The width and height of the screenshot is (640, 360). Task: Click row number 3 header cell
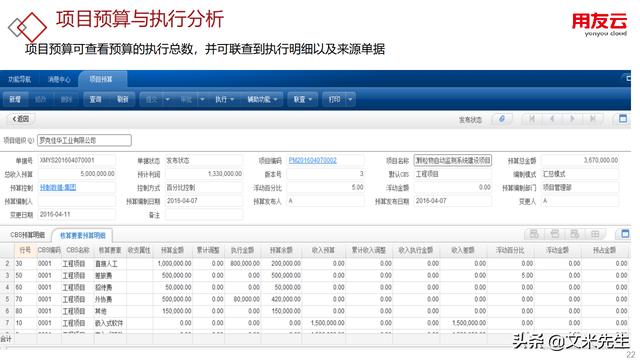[x=7, y=276]
